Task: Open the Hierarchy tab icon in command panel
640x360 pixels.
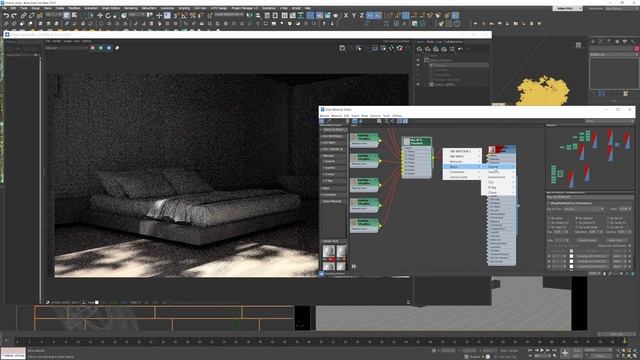Action: (x=609, y=42)
